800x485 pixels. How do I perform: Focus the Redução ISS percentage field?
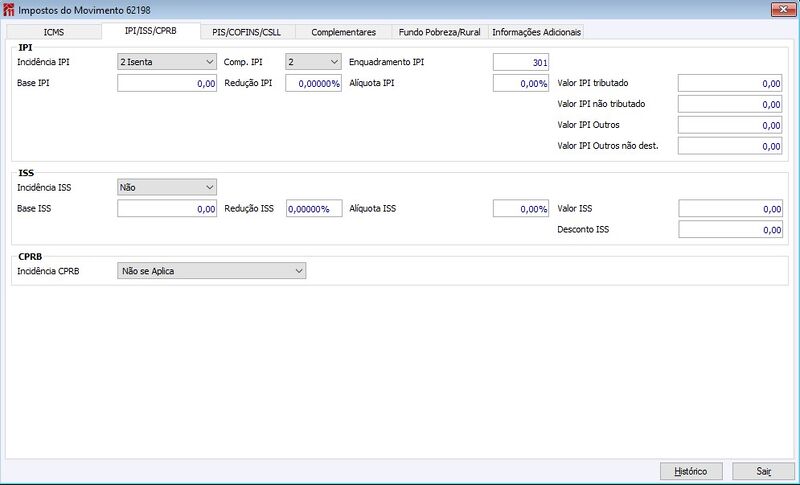314,209
